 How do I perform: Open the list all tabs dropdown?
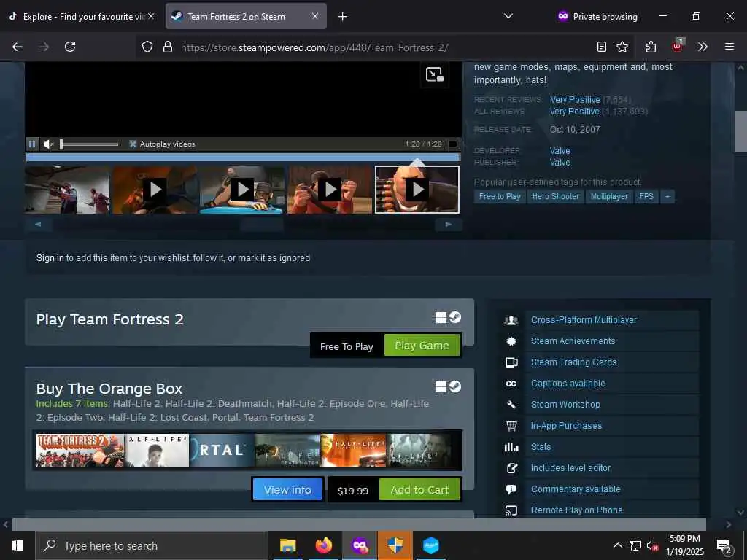point(508,16)
